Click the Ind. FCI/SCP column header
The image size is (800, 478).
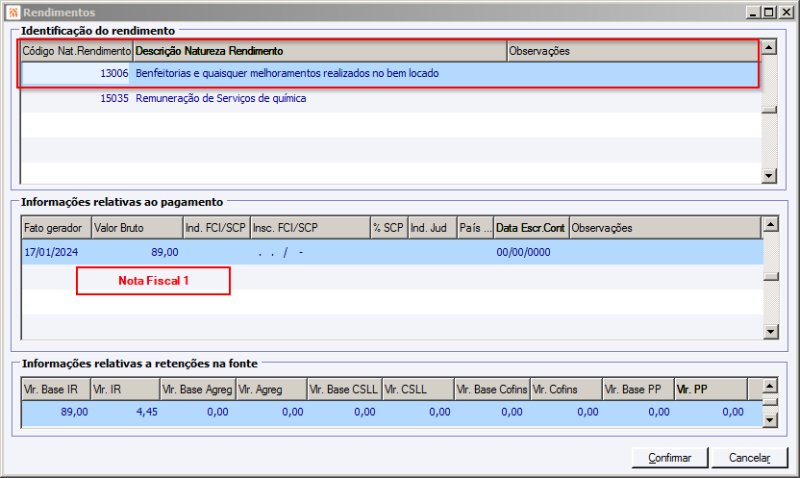216,228
